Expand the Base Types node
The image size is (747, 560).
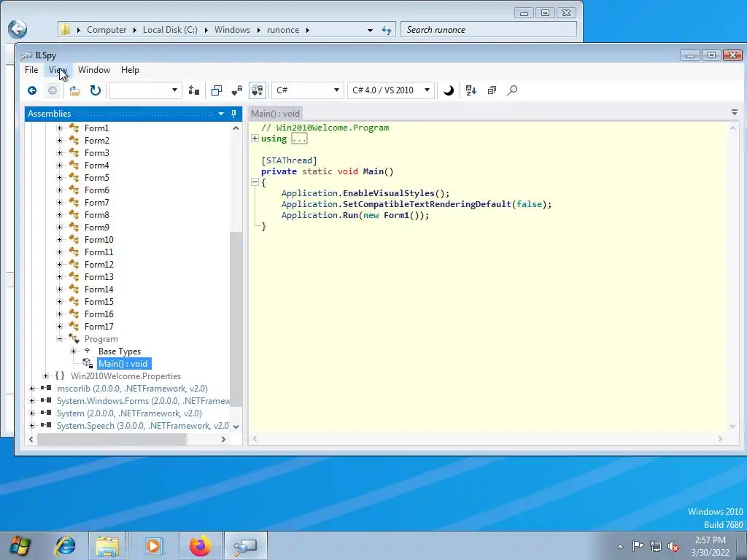click(74, 351)
